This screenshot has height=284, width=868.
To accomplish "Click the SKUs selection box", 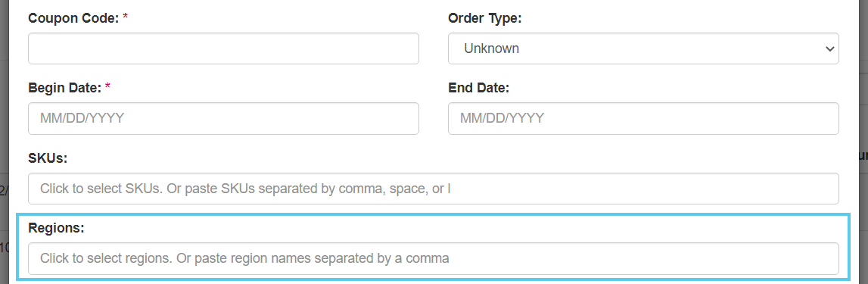I will (x=434, y=189).
